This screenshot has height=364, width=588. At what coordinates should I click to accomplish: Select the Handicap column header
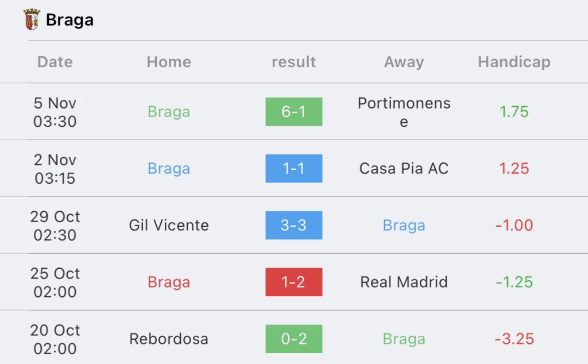click(514, 62)
